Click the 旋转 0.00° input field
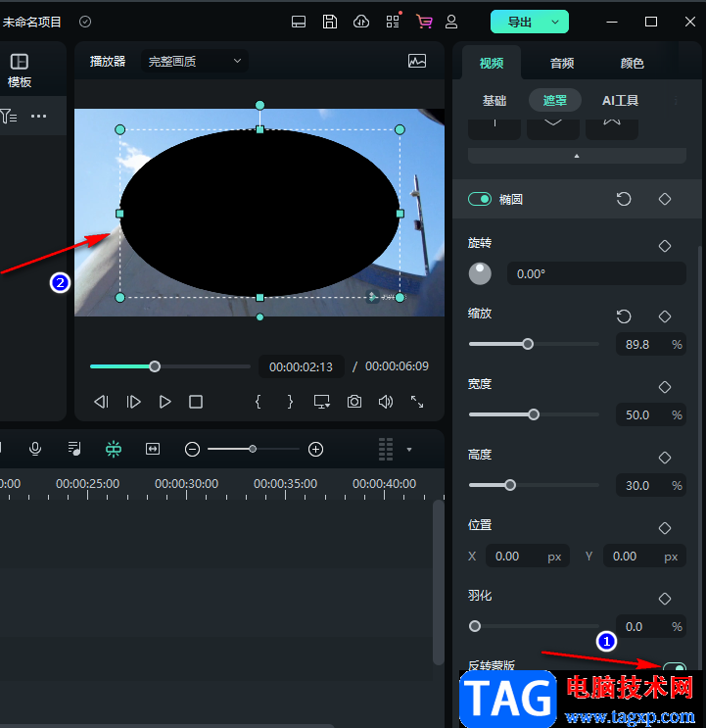This screenshot has width=706, height=728. [x=596, y=273]
